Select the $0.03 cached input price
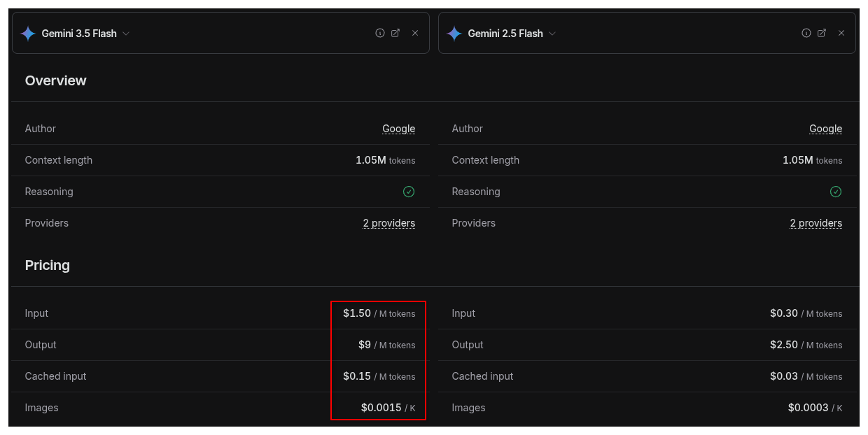The width and height of the screenshot is (868, 435). point(784,376)
